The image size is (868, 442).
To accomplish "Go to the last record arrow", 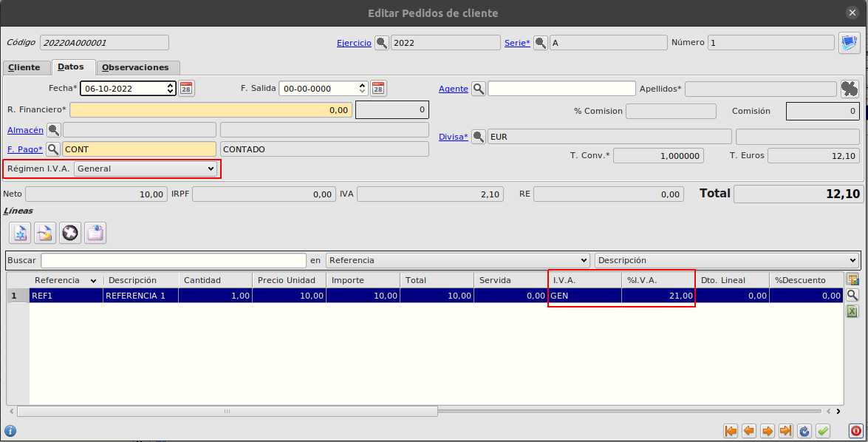I will coord(785,431).
